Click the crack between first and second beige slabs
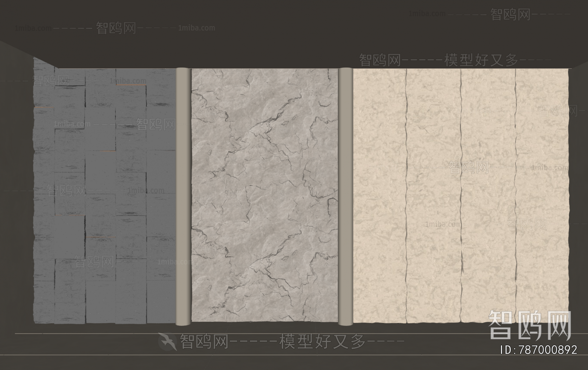 pyautogui.click(x=406, y=195)
